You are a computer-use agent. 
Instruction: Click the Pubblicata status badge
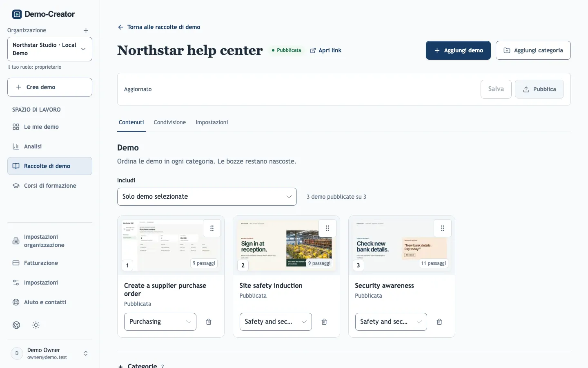[286, 50]
